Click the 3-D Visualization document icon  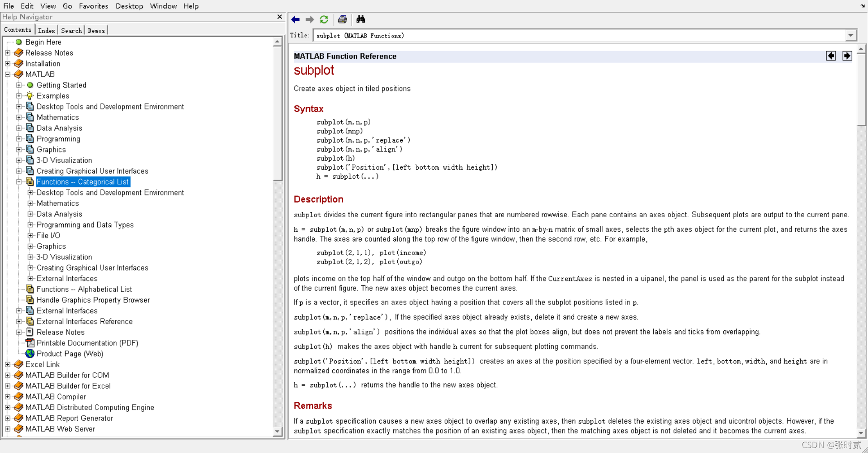pyautogui.click(x=30, y=160)
